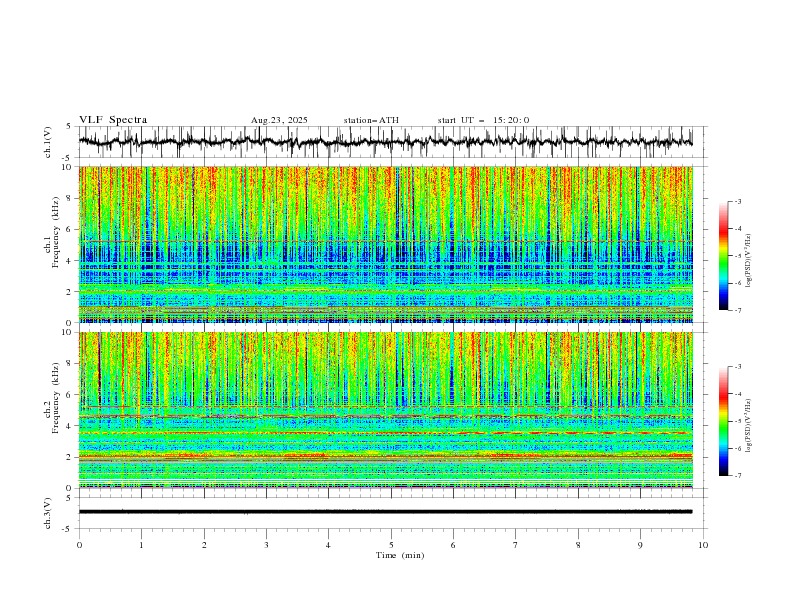Click the "Time (min)" axis label

tap(400, 555)
